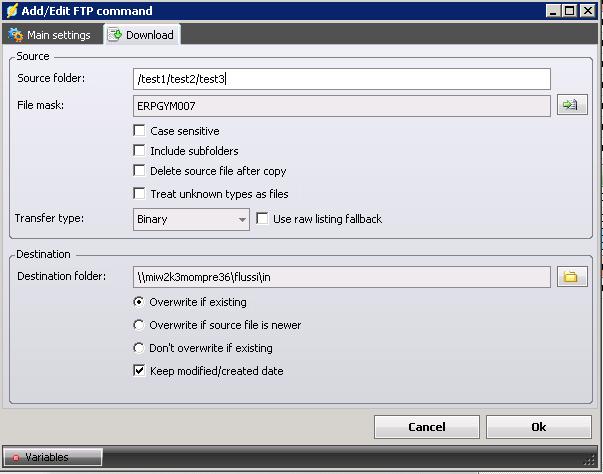The image size is (603, 474).
Task: Expand the Transfer type dropdown
Action: tap(242, 219)
